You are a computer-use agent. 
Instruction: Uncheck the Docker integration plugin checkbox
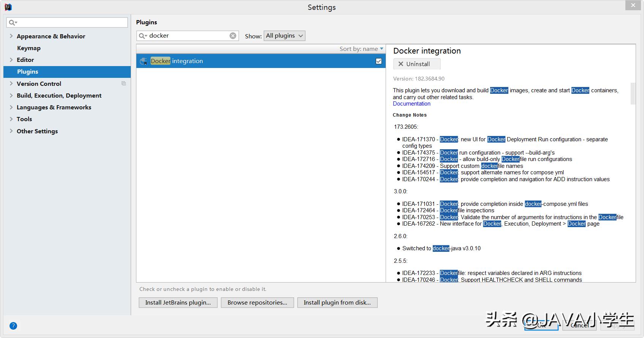[x=378, y=61]
